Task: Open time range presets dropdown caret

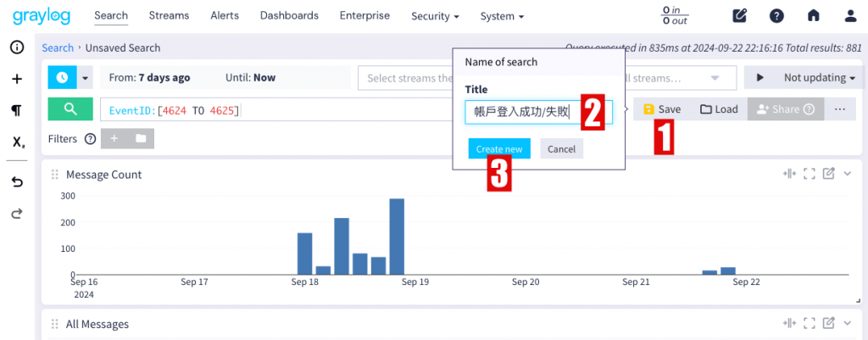Action: (x=85, y=78)
